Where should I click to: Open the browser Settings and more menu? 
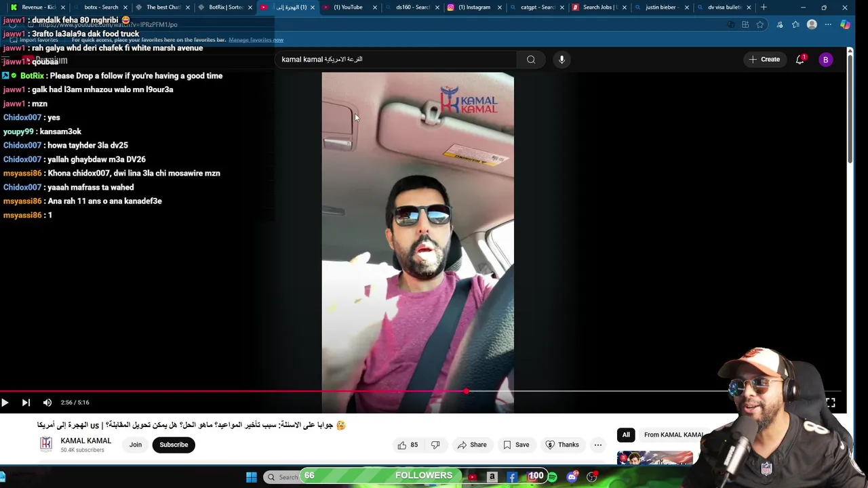(x=828, y=24)
